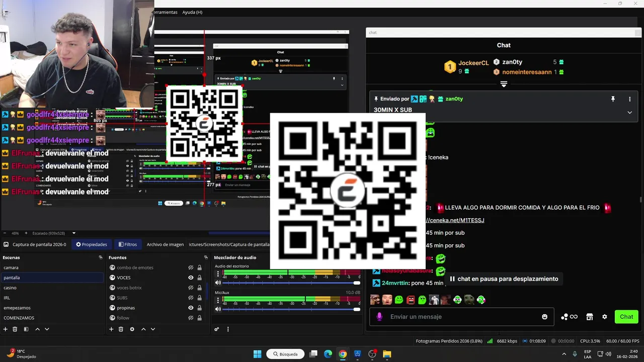Click the Windows Búsqueda search box
Image resolution: width=644 pixels, height=362 pixels.
click(285, 354)
